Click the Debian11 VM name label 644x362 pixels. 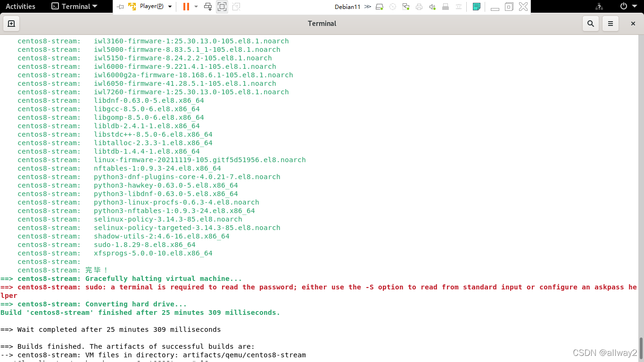(347, 7)
